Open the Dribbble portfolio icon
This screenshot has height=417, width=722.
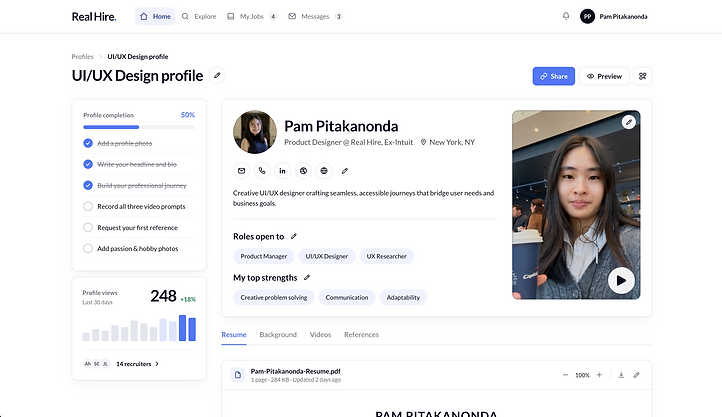coord(303,171)
